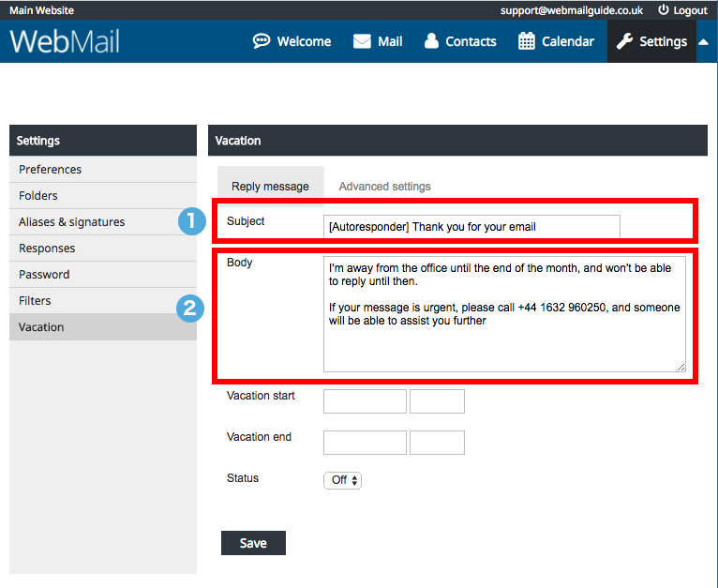Select Aliases & signatures setting
This screenshot has height=588, width=718.
(103, 222)
